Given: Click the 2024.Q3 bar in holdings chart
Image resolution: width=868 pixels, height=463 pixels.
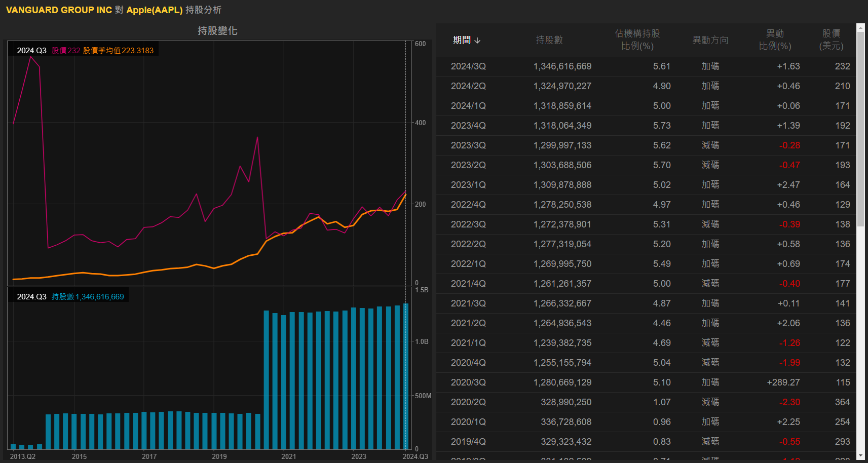Looking at the screenshot, I should 406,376.
